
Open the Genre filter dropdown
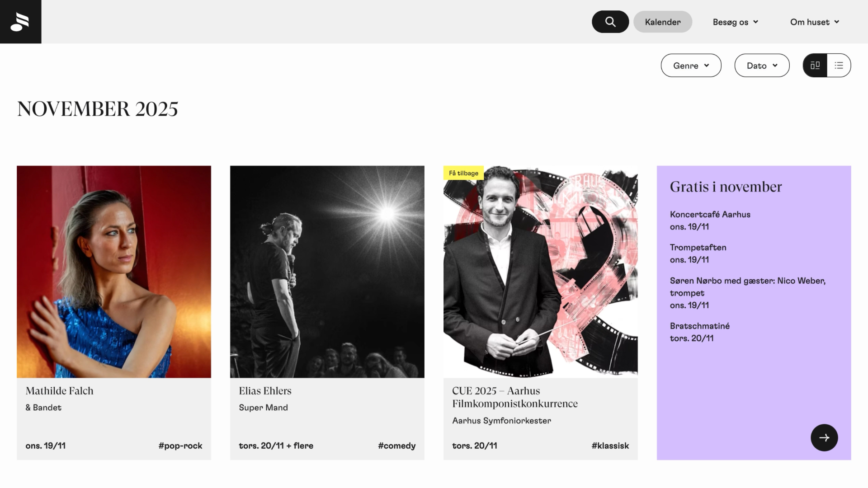click(x=691, y=66)
